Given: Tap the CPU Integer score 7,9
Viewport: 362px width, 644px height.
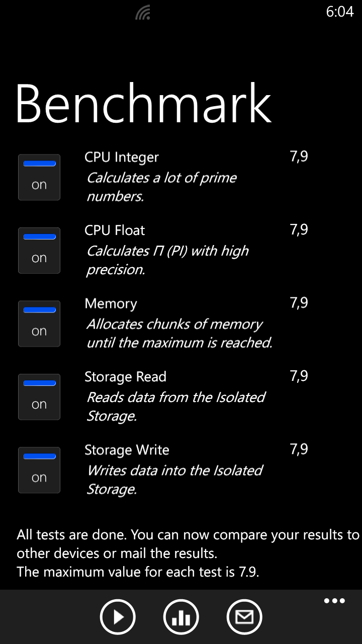Looking at the screenshot, I should coord(299,157).
